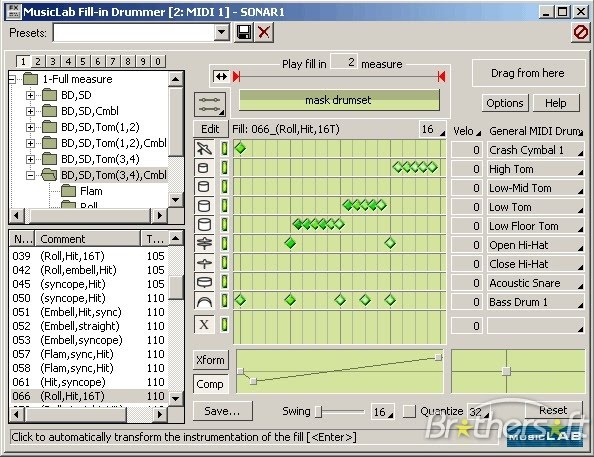Toggle the Low Floor Tom row green indicator
Screen dimensions: 594x457
pyautogui.click(x=225, y=224)
